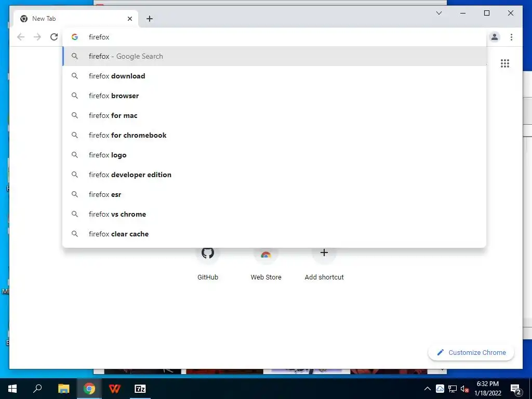Click the Chrome forward arrow
The width and height of the screenshot is (532, 399).
click(37, 37)
